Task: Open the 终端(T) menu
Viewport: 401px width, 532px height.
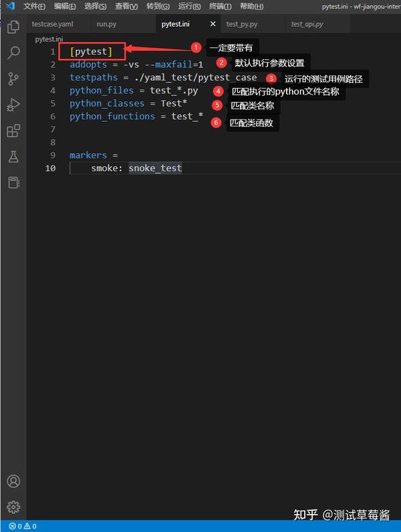Action: 220,6
